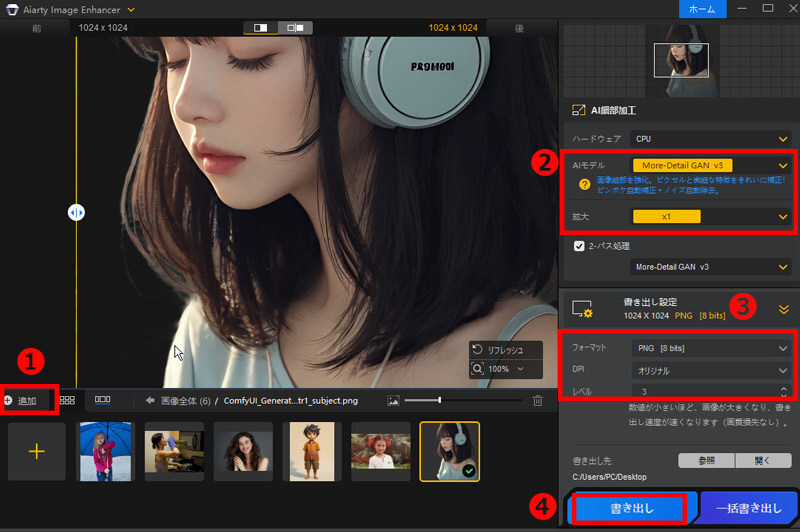
Task: Open the フォーマット PNG [8 bits] dropdown
Action: pos(711,348)
